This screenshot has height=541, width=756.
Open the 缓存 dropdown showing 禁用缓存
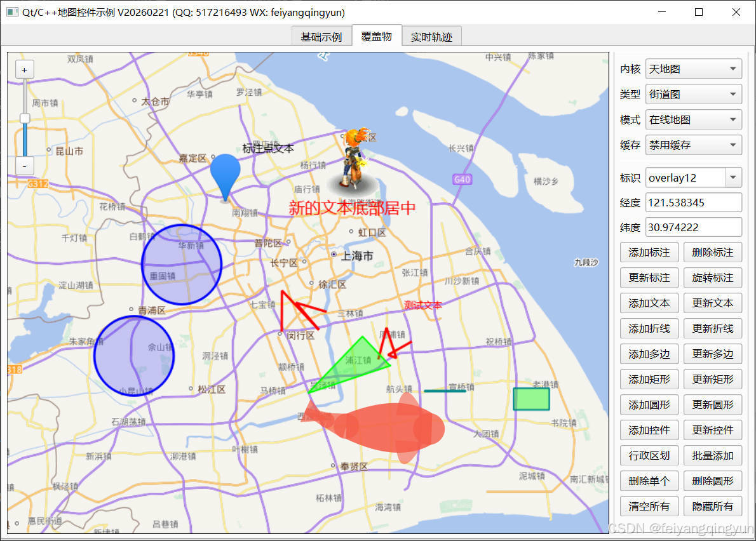693,145
